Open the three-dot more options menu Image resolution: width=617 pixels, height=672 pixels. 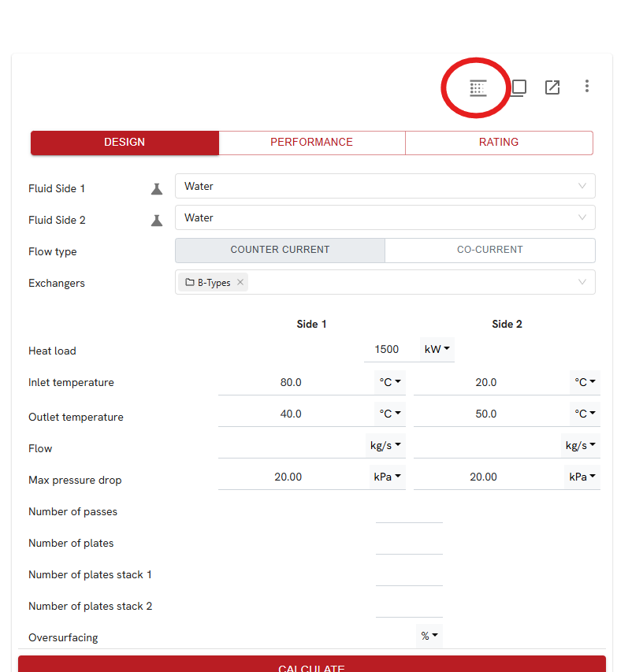[x=587, y=87]
